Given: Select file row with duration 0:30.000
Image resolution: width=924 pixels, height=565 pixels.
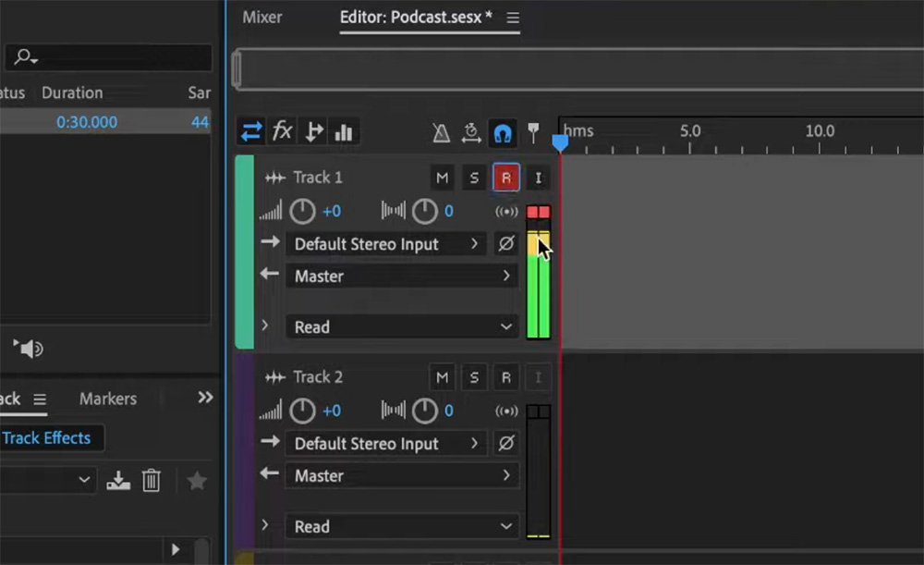Looking at the screenshot, I should pos(105,122).
